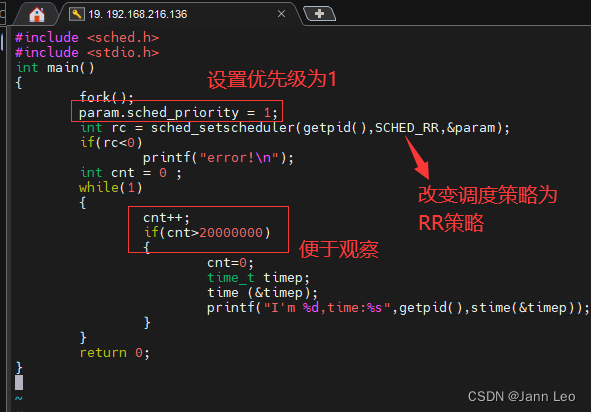The height and width of the screenshot is (412, 591).
Task: Close the 192.168.216.136 session tab
Action: [281, 14]
